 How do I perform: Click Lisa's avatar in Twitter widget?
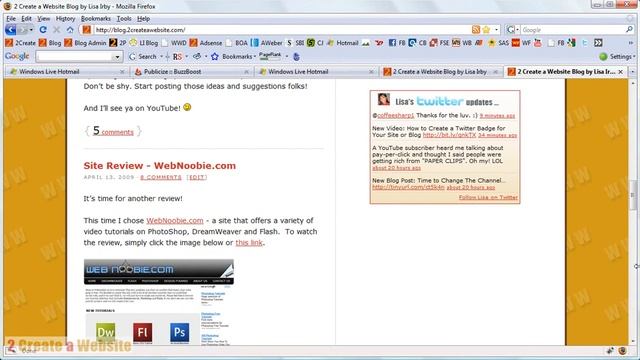[x=383, y=99]
